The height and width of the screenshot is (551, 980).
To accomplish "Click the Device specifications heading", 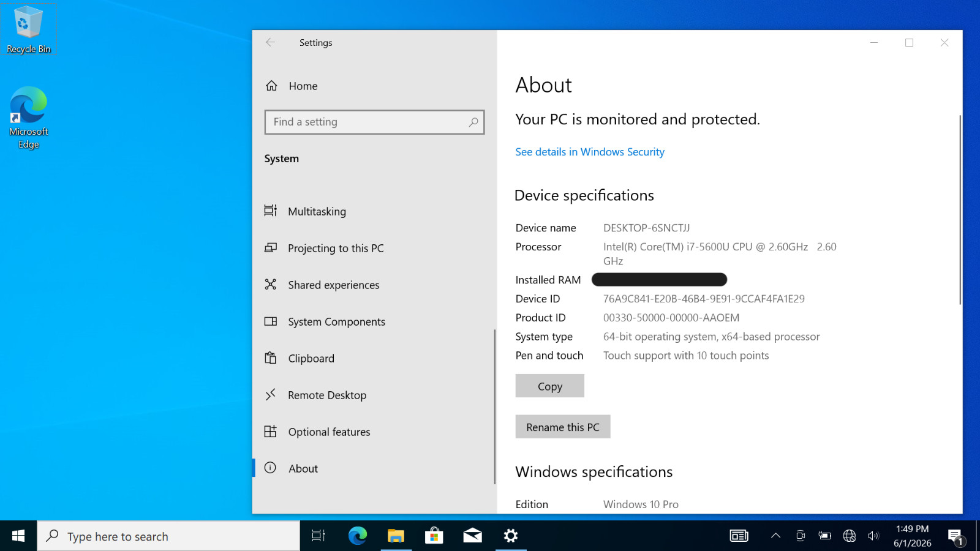I will click(584, 195).
